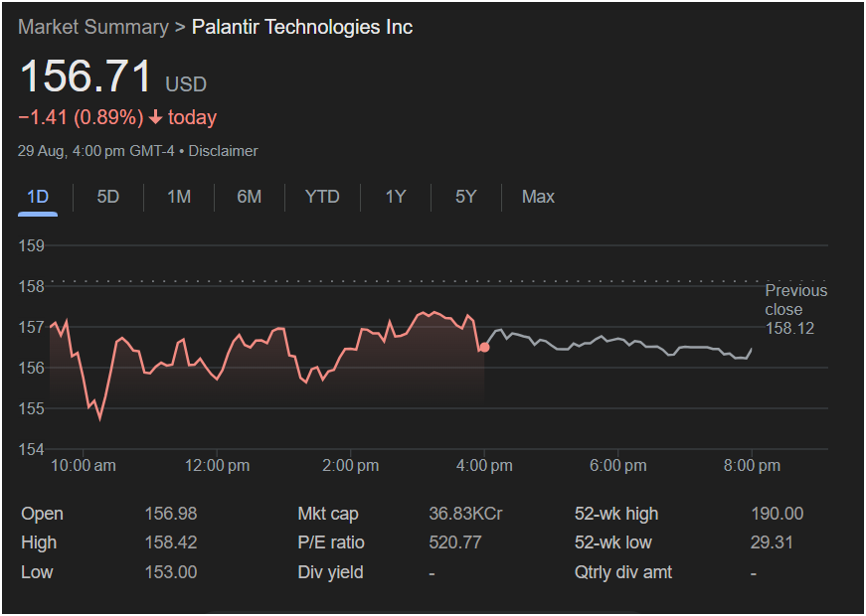This screenshot has height=616, width=866.
Task: View the 5Y chart tab
Action: tap(466, 197)
